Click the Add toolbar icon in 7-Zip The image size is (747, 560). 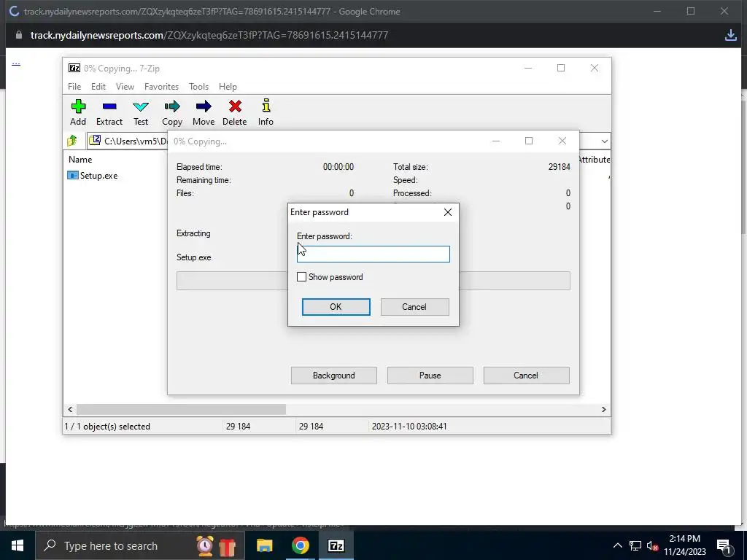coord(78,106)
